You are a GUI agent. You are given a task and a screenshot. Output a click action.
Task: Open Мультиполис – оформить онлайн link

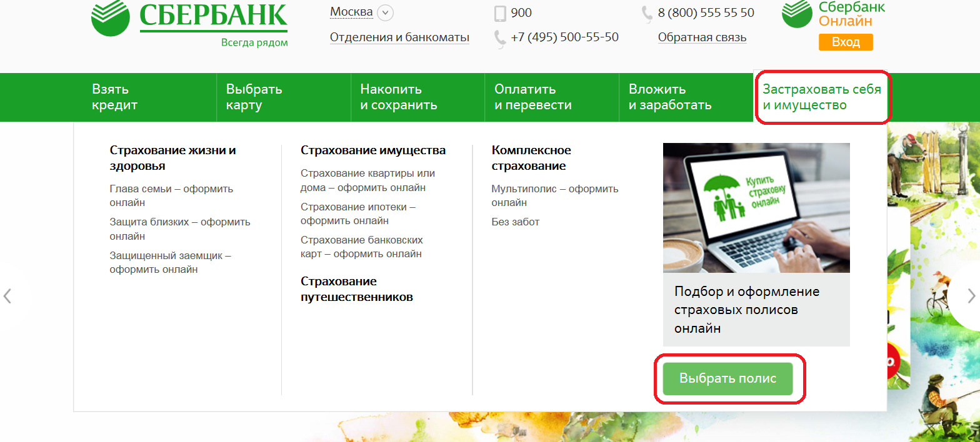[x=555, y=195]
